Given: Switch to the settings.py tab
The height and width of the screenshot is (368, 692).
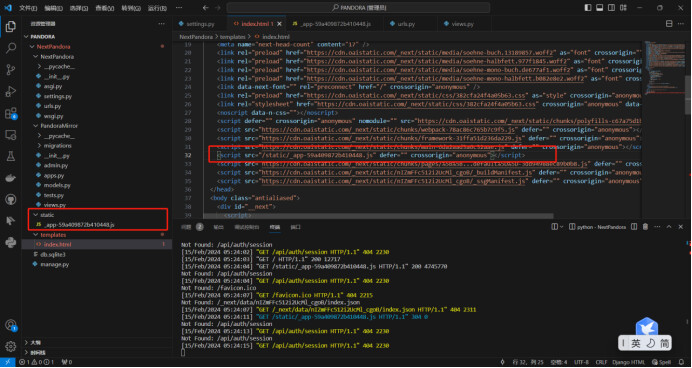Looking at the screenshot, I should pyautogui.click(x=200, y=24).
